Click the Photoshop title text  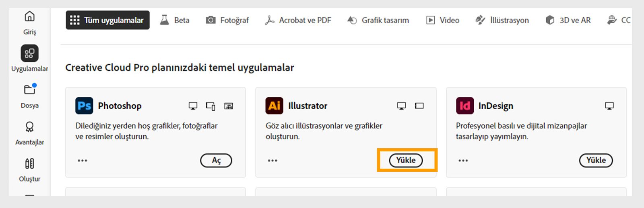click(x=120, y=106)
